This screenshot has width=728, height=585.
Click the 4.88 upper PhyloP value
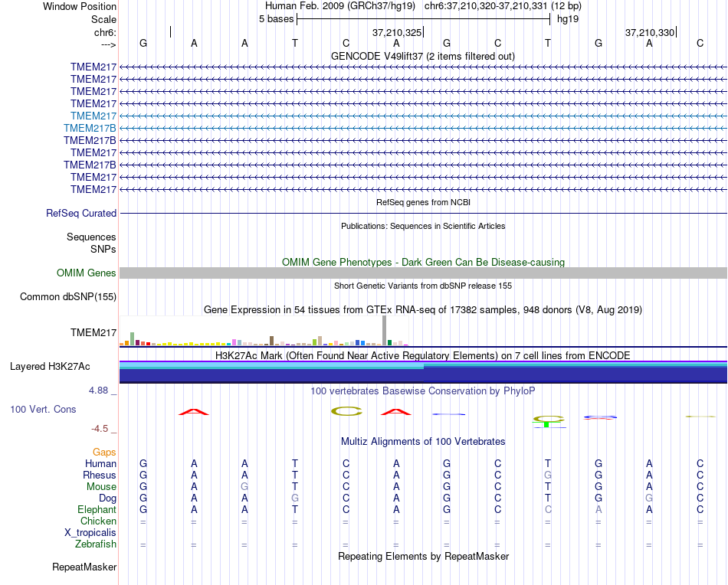pyautogui.click(x=98, y=391)
